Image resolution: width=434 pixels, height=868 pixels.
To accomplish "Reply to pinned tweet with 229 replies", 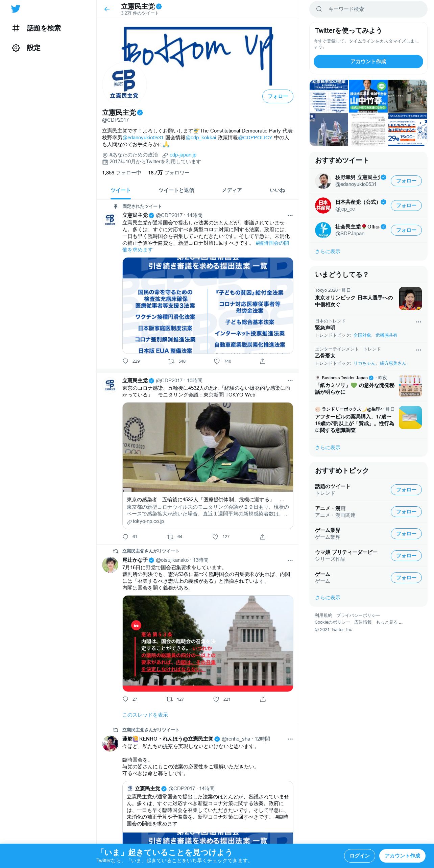I will (125, 361).
